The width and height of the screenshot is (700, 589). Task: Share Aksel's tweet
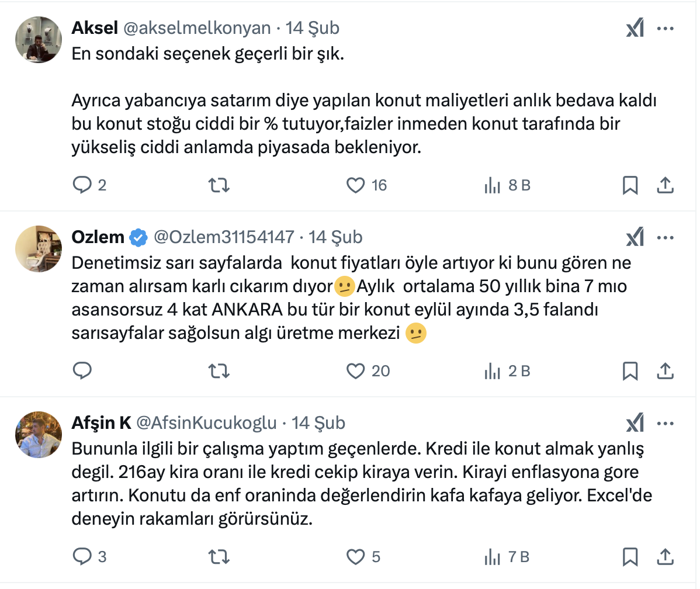click(x=664, y=185)
